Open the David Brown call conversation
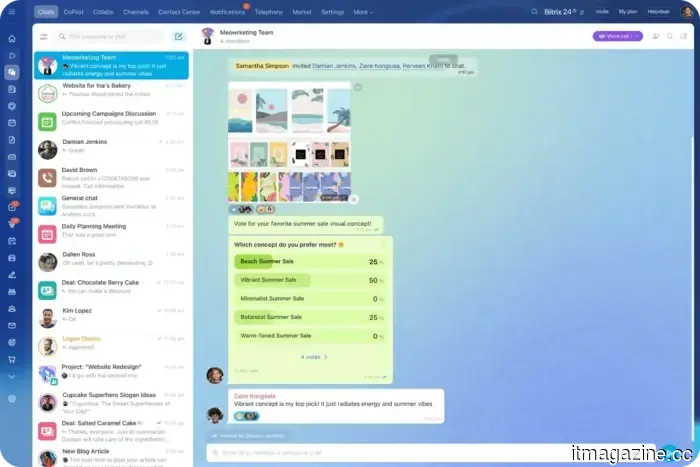 [112, 177]
